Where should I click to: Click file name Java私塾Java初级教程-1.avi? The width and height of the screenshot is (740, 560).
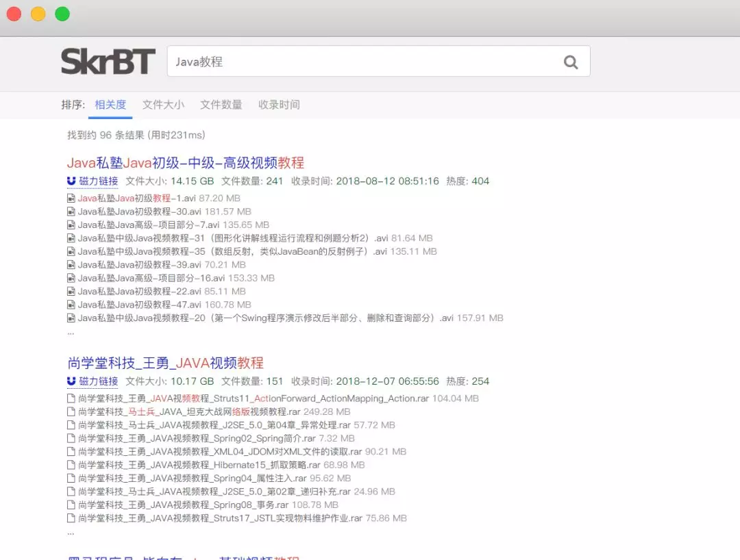(x=136, y=199)
